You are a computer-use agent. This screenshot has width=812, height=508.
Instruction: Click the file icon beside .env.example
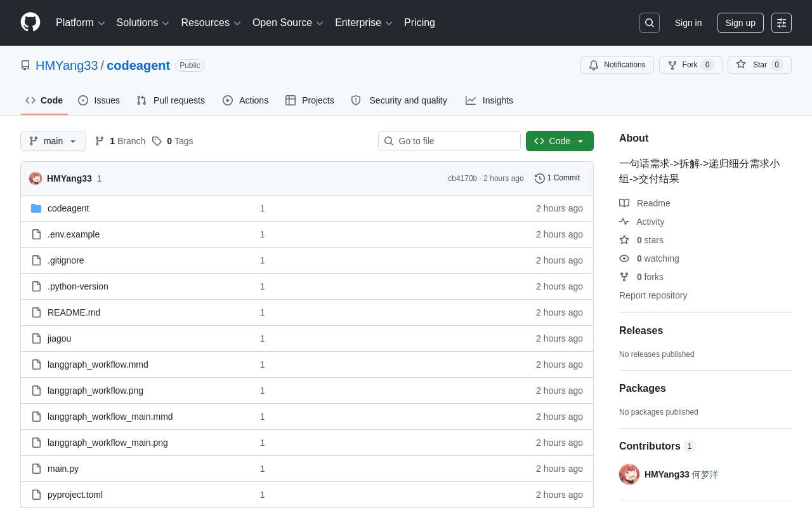pos(36,234)
